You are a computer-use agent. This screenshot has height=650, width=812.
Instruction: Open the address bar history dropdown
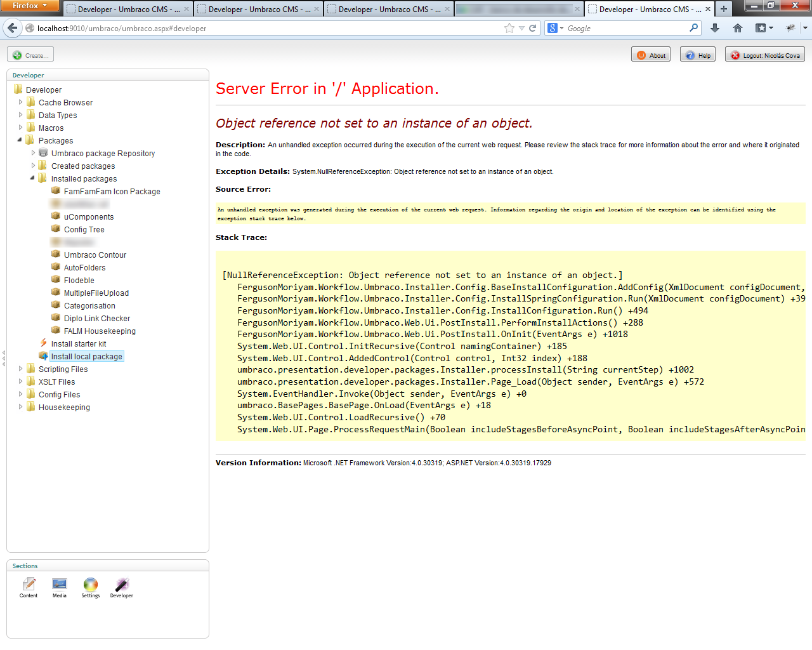[521, 28]
